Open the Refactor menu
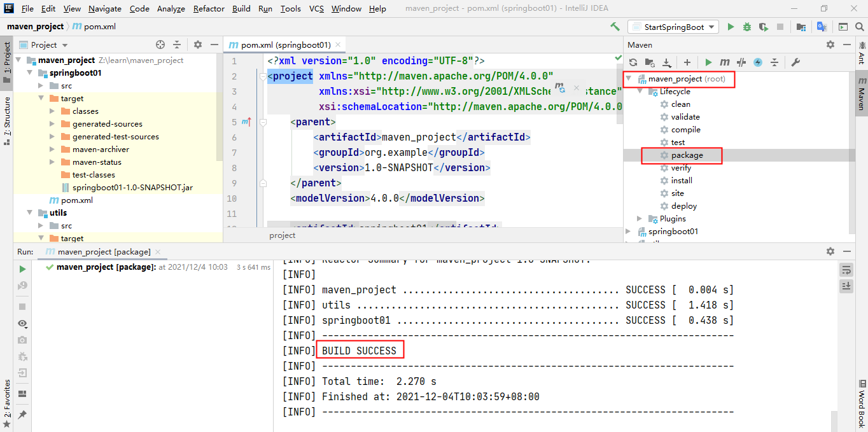Screen dimensions: 868x432 click(x=209, y=8)
